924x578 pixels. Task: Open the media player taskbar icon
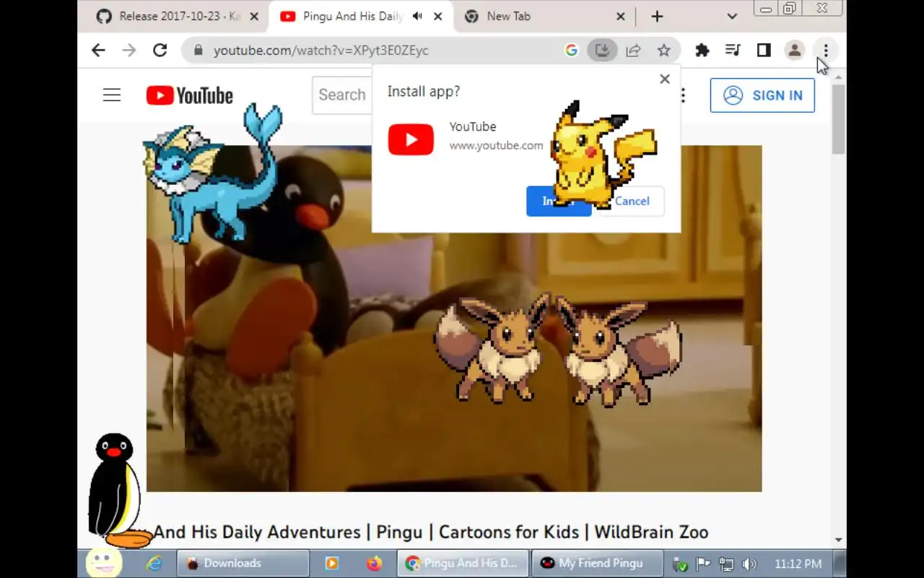(331, 563)
